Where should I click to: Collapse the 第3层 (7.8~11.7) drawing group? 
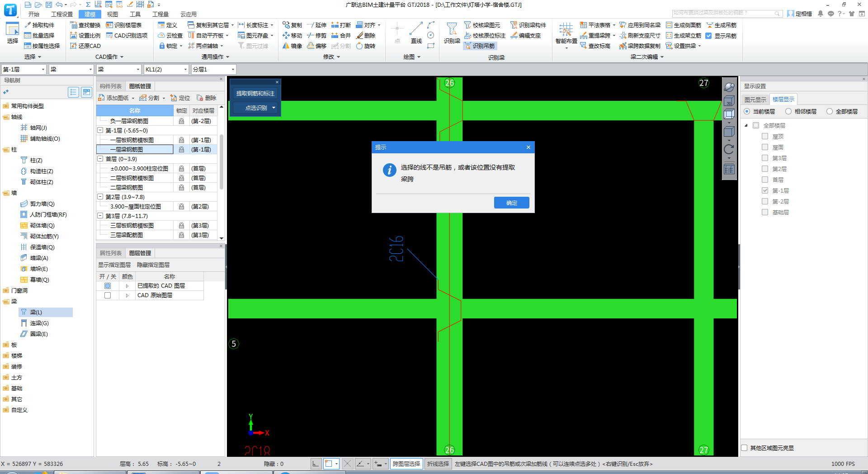100,216
